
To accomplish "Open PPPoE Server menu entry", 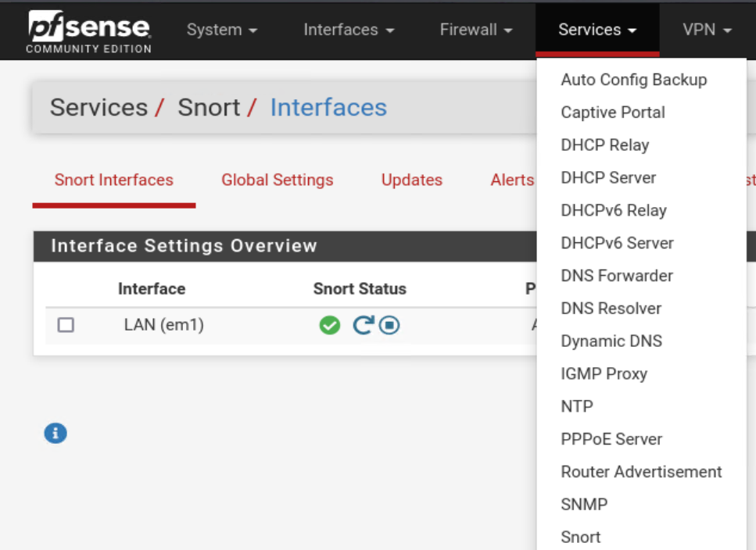I will (x=611, y=439).
